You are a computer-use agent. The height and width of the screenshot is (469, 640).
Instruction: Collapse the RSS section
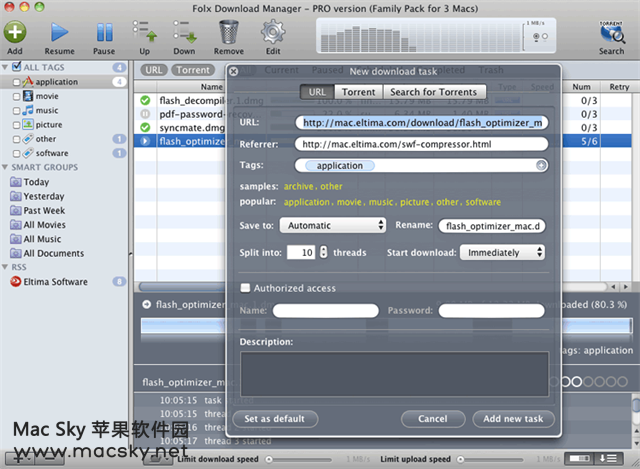pyautogui.click(x=5, y=267)
